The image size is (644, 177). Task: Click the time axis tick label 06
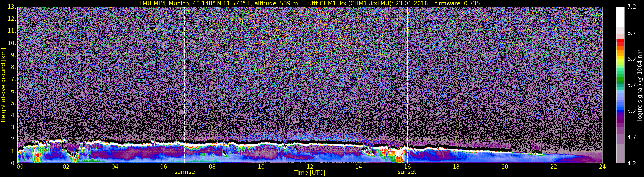click(164, 167)
